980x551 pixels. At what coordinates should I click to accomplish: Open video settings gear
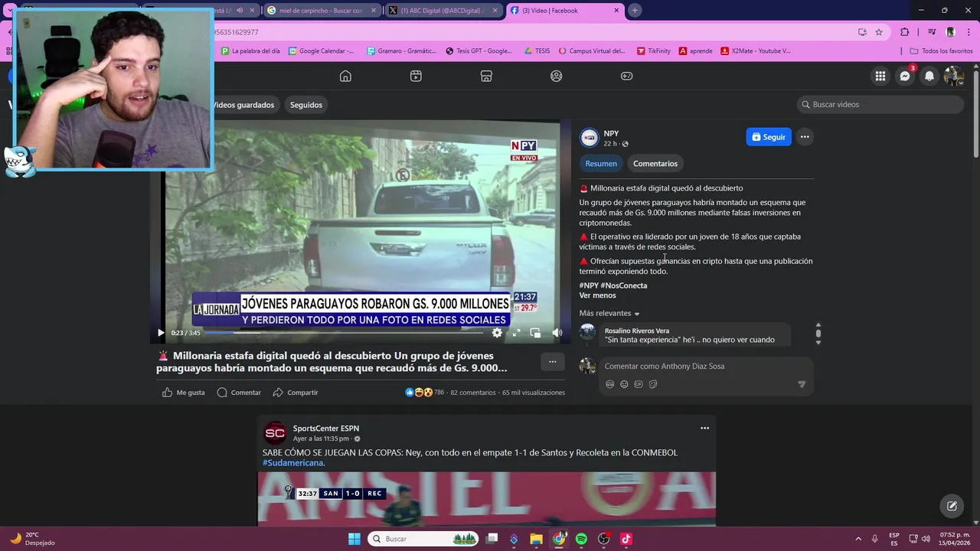point(497,332)
